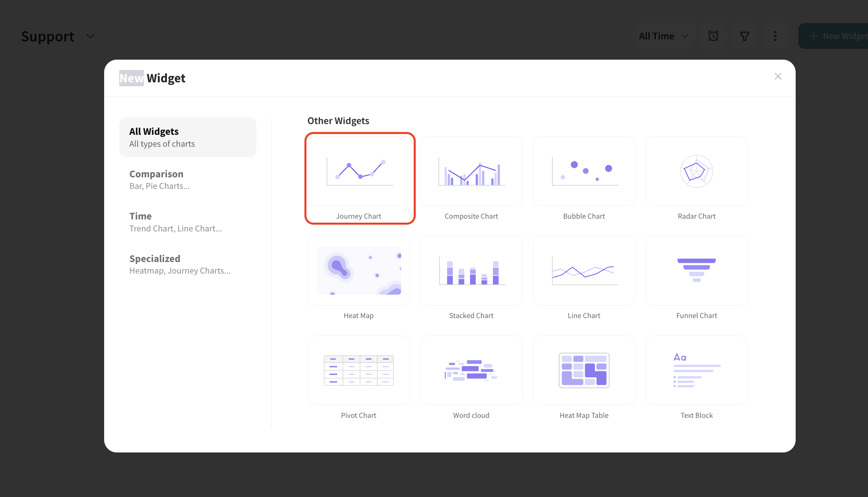The width and height of the screenshot is (868, 497).
Task: Click the filter funnel icon
Action: (744, 36)
